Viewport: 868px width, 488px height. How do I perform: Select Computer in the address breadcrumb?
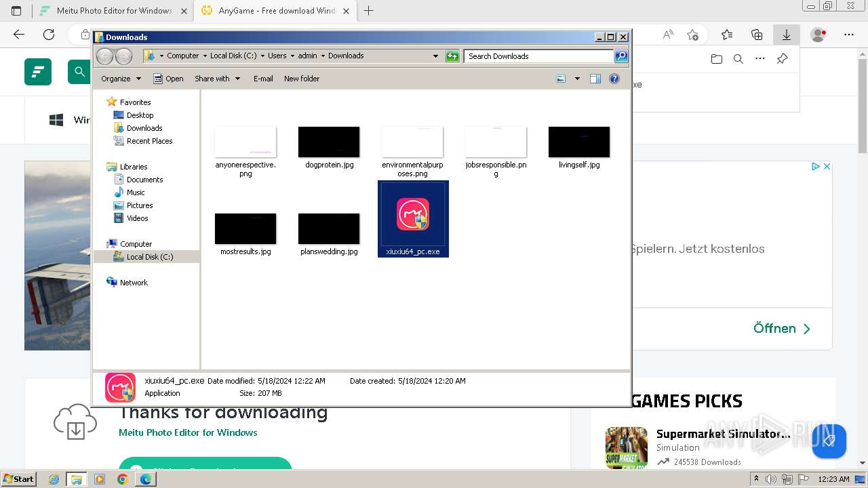(x=183, y=56)
